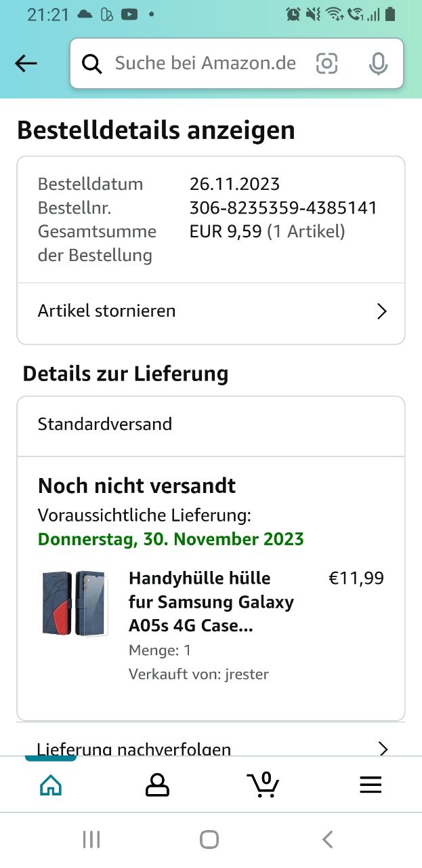Tap the magnifier search icon

coord(91,63)
